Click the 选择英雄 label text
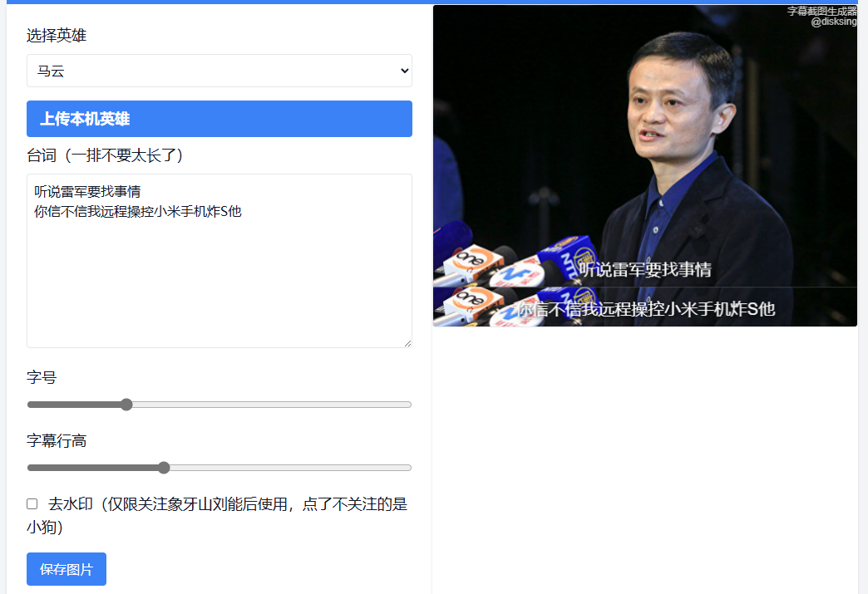Screen dimensions: 868x594 57,36
